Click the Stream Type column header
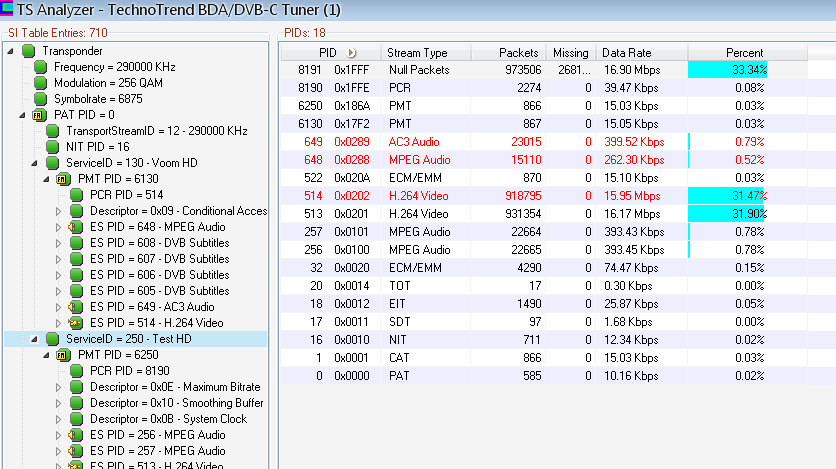836x469 pixels. pos(417,52)
